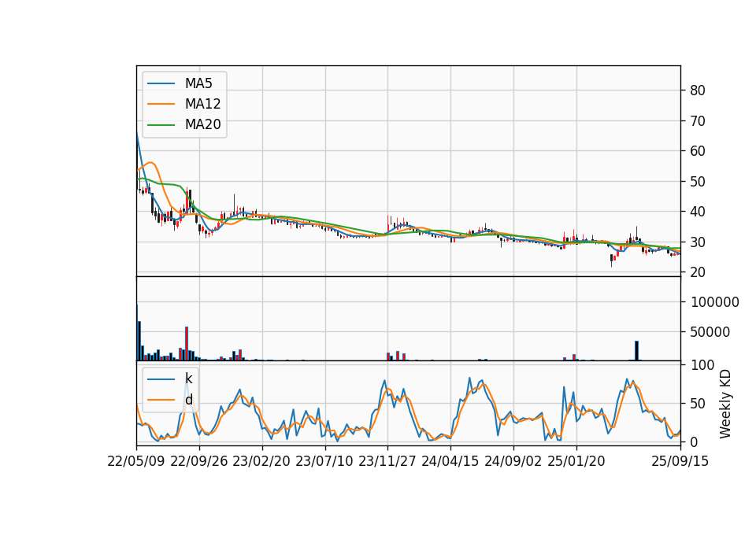Viewport: 756px width, 543px height.
Task: Click the 25/09/15 date axis label
Action: (x=680, y=461)
